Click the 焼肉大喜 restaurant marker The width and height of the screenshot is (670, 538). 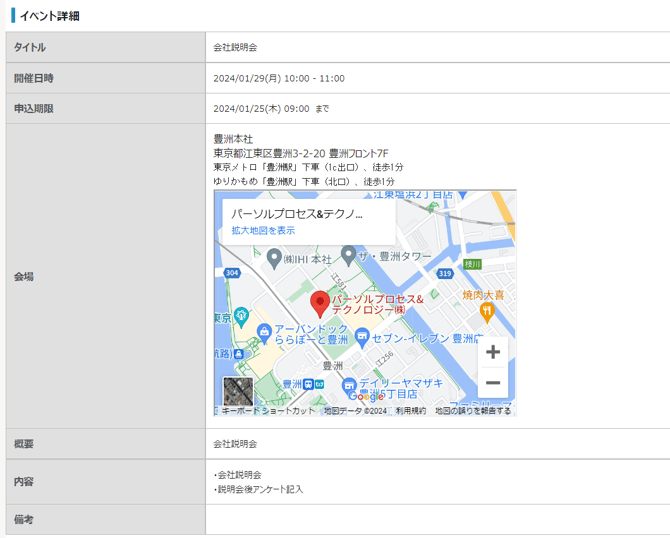[x=487, y=311]
